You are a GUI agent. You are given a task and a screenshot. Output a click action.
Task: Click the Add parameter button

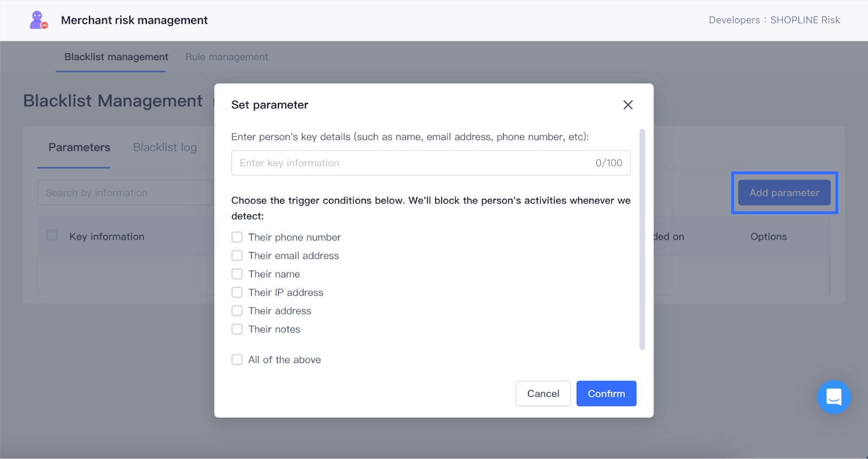(784, 193)
